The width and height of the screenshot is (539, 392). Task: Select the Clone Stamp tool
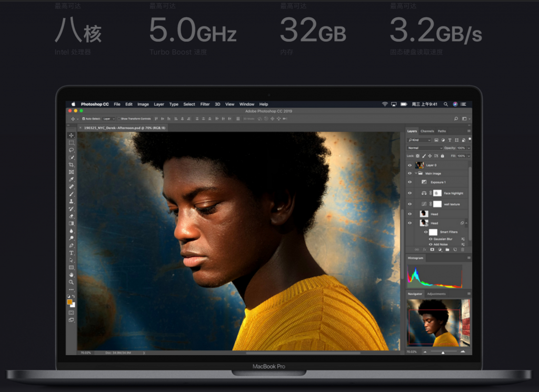[x=71, y=202]
